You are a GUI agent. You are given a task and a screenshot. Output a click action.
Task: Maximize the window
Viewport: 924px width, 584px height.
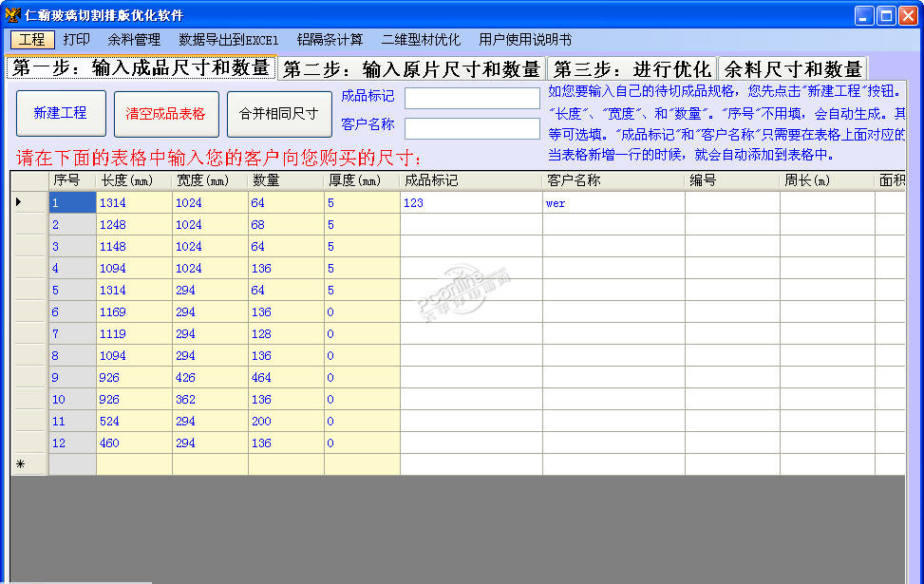[x=886, y=15]
